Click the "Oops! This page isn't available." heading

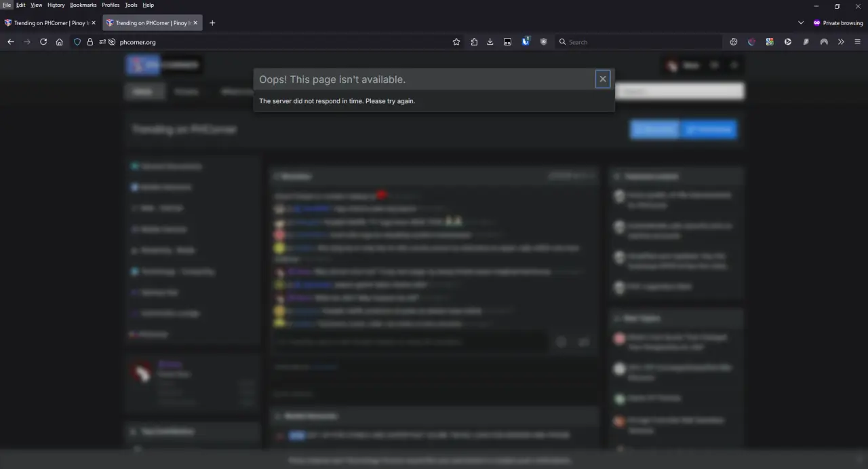click(x=332, y=79)
